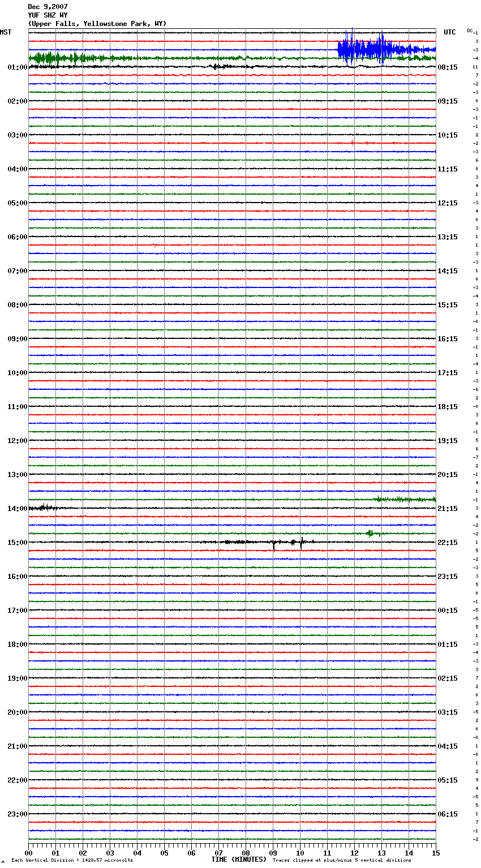Click the small green event above the 15:00 trace
This screenshot has width=481, height=868.
coord(371,533)
